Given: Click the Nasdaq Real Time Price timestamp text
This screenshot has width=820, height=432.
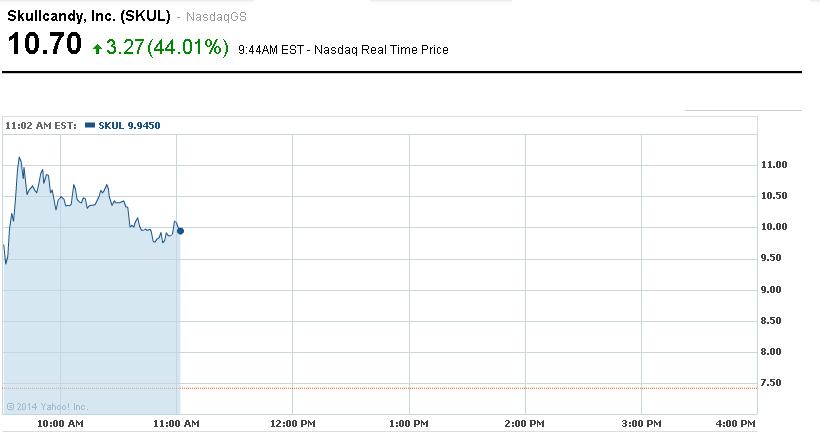Looking at the screenshot, I should click(x=343, y=49).
